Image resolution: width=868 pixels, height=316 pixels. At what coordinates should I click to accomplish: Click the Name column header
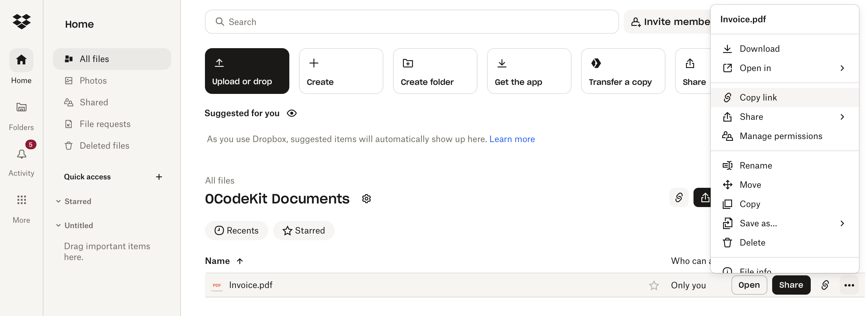tap(217, 261)
